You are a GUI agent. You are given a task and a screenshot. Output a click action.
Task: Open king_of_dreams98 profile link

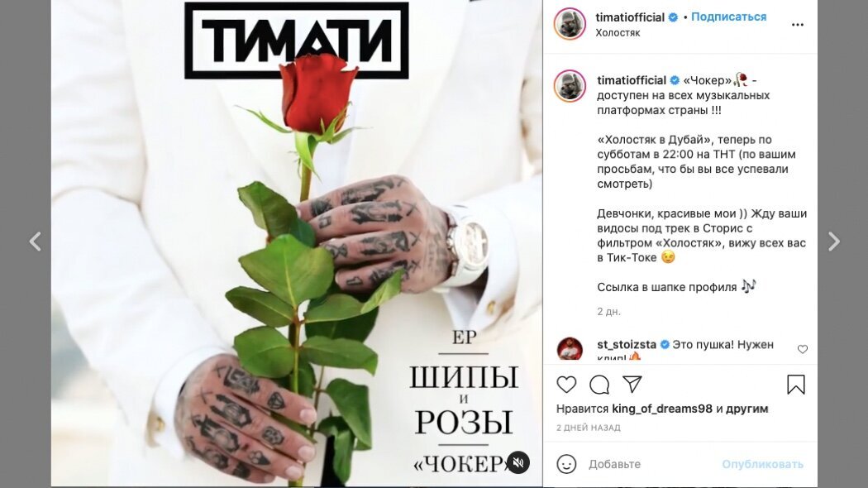click(x=662, y=409)
